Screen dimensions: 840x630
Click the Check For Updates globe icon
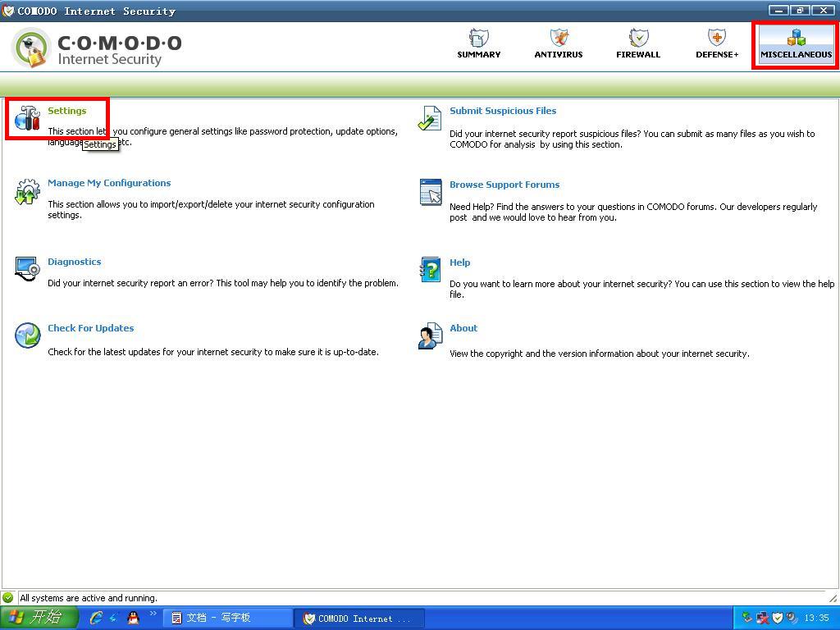click(x=27, y=336)
